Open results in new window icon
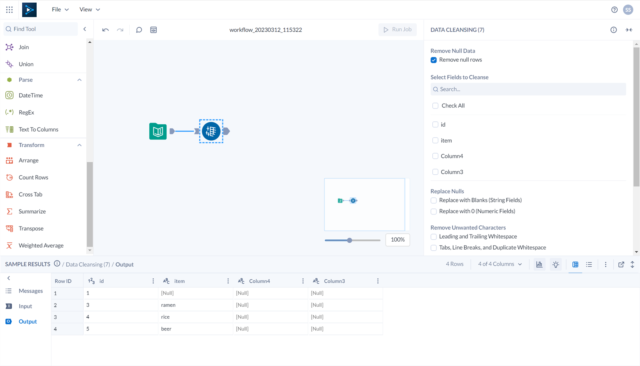Image resolution: width=640 pixels, height=366 pixels. (x=621, y=264)
